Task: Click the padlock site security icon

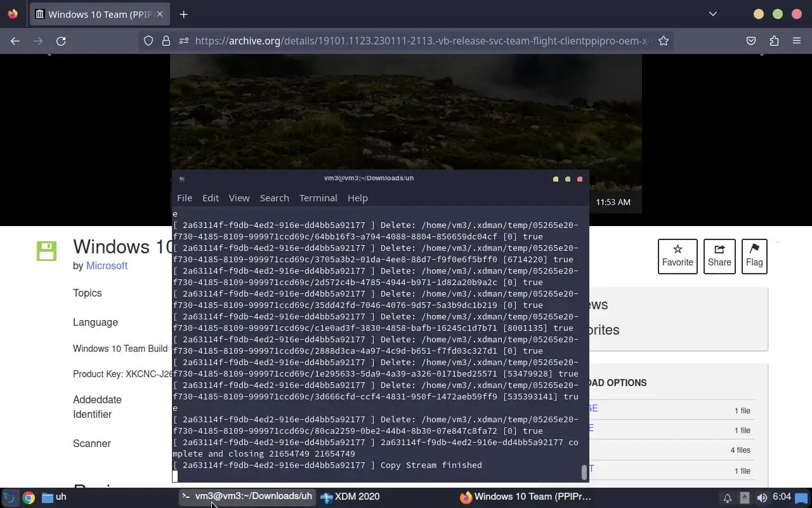Action: point(166,41)
